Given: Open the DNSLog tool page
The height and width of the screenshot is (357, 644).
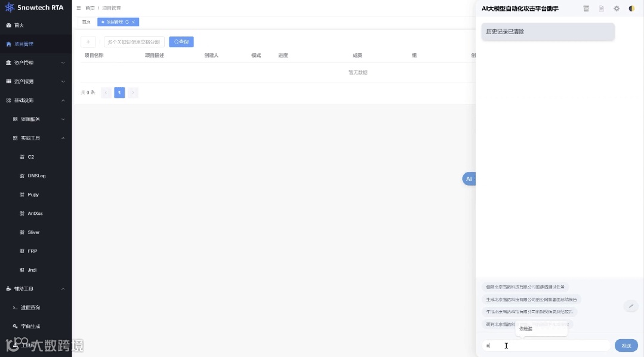Looking at the screenshot, I should [x=36, y=176].
